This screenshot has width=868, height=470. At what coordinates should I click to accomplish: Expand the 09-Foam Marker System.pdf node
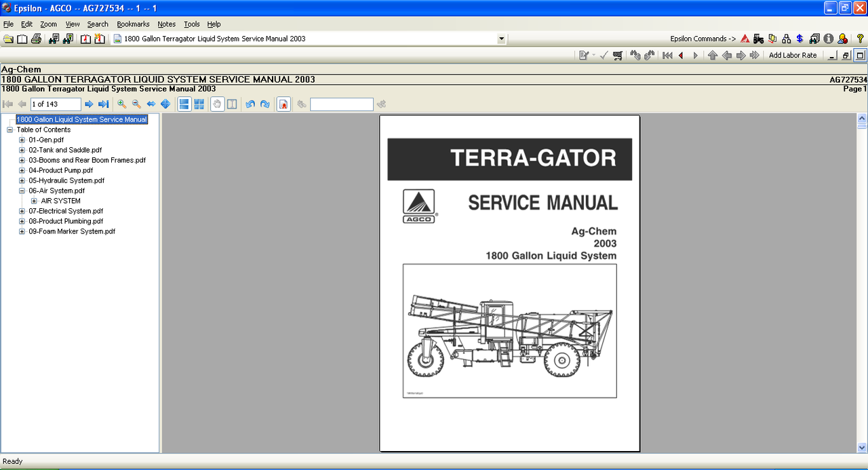click(22, 231)
